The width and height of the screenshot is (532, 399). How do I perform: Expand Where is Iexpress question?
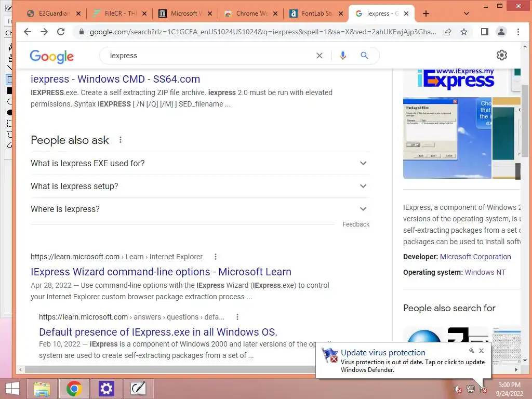tap(200, 209)
